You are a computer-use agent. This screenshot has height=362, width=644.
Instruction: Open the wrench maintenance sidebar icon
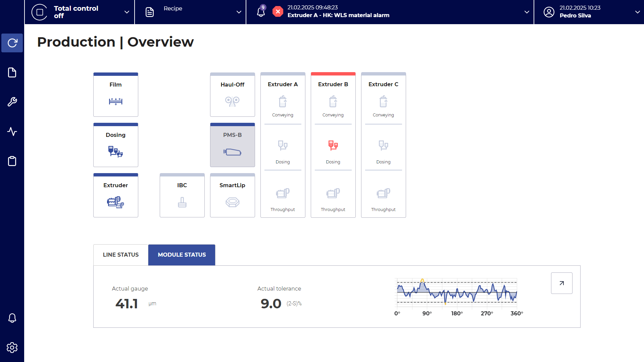click(12, 102)
